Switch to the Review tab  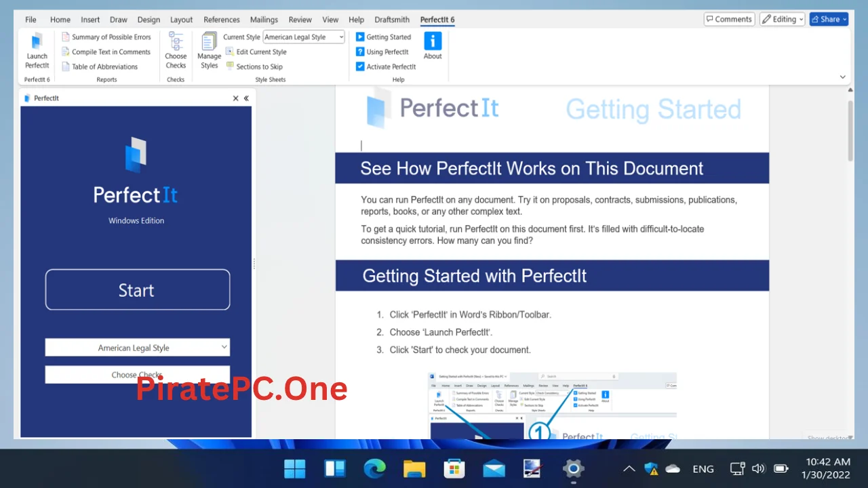(x=301, y=20)
